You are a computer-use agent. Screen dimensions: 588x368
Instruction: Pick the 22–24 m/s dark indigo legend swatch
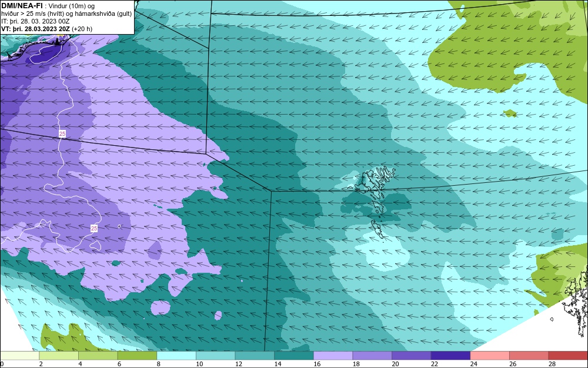coord(451,356)
